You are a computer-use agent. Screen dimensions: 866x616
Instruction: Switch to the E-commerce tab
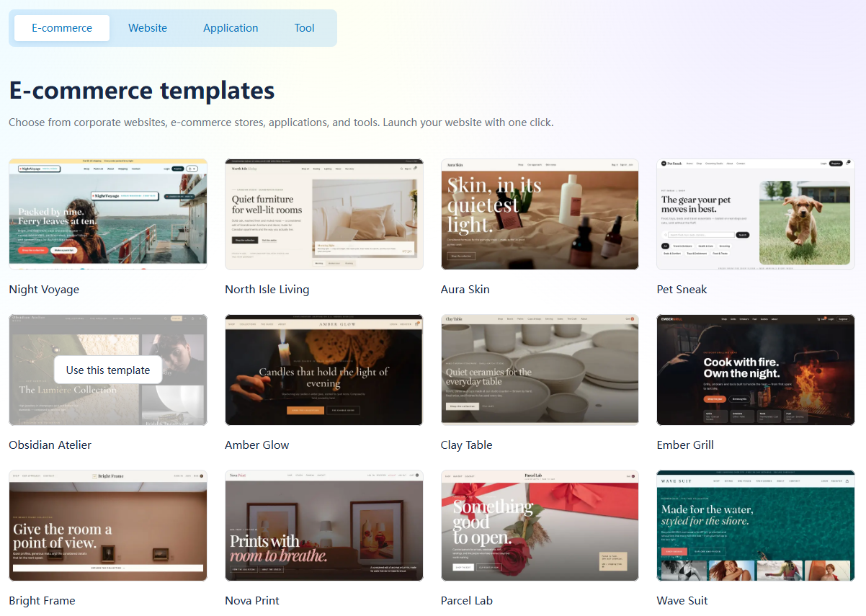62,28
